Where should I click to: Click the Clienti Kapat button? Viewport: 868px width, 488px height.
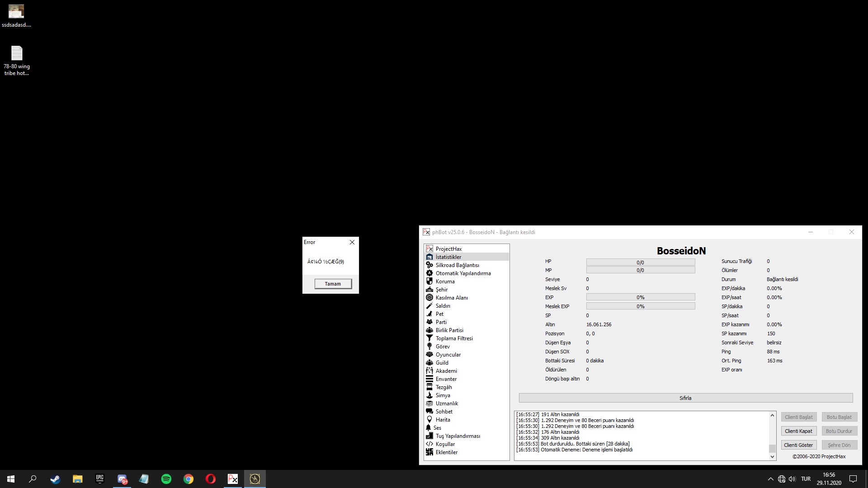pyautogui.click(x=798, y=431)
